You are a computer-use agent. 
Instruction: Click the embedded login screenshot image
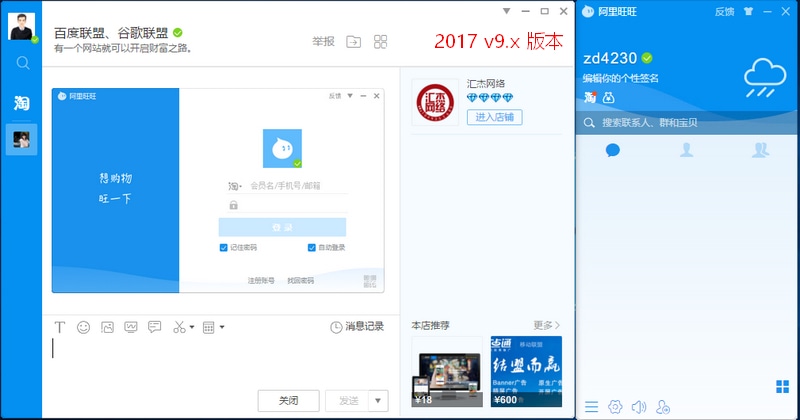(x=218, y=190)
